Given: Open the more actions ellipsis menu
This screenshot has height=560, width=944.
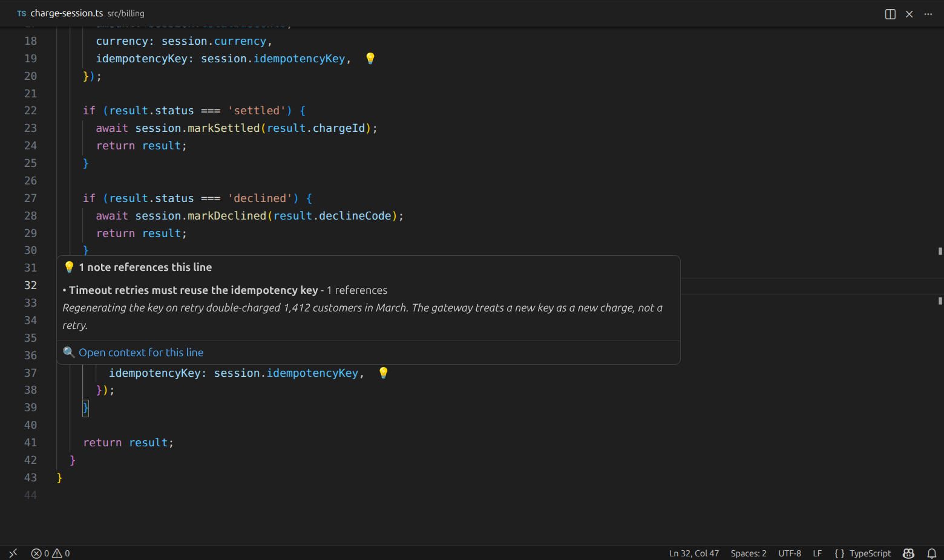Looking at the screenshot, I should point(928,14).
